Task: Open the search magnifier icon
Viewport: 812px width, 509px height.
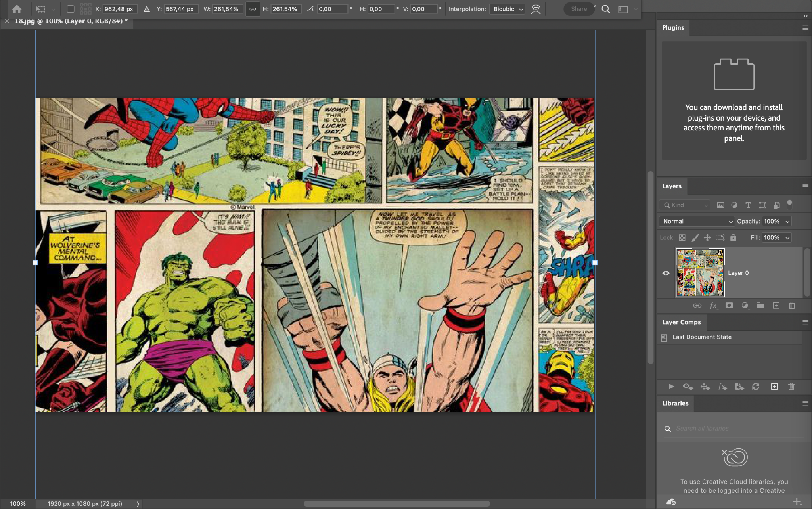Action: [605, 9]
